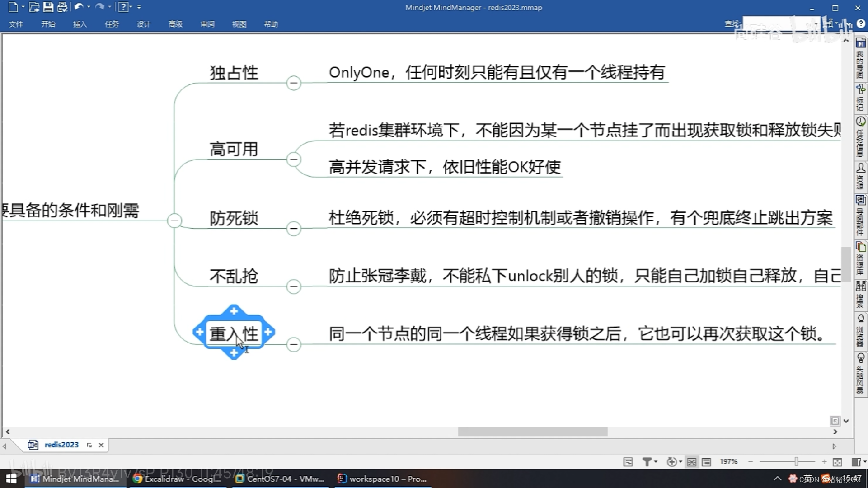The height and width of the screenshot is (488, 868).
Task: Select the redis2023 document tab
Action: tap(61, 445)
